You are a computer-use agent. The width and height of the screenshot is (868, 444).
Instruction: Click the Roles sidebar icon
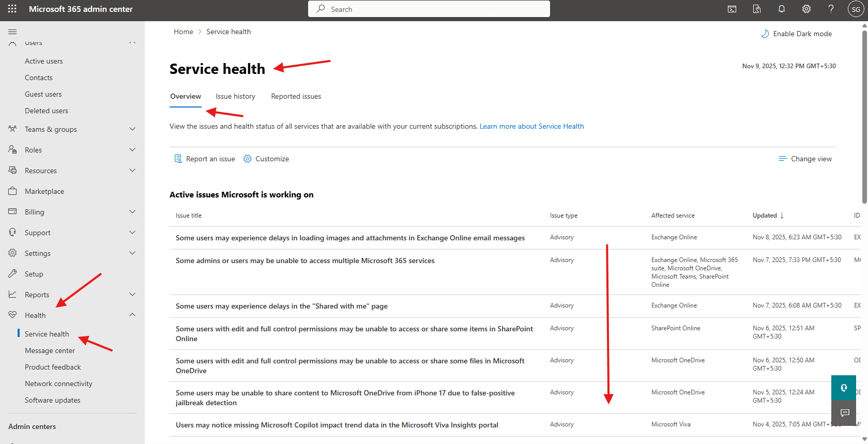click(12, 149)
